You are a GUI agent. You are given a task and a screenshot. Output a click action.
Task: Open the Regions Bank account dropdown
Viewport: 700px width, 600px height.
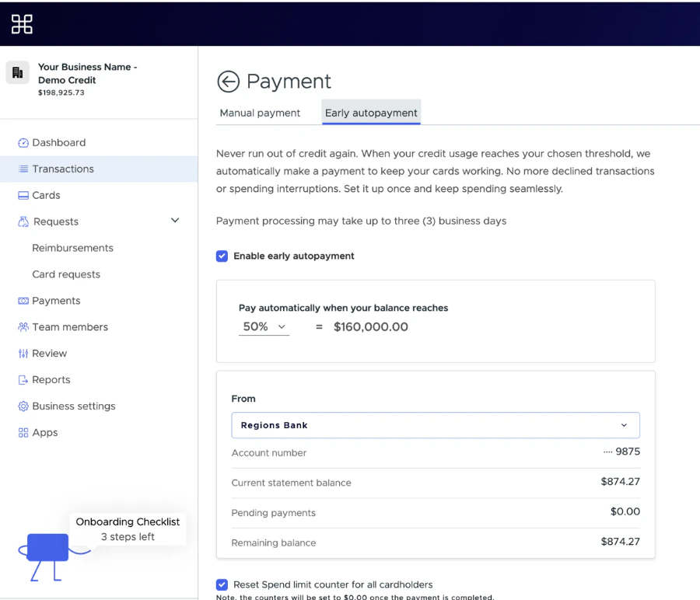pos(436,425)
